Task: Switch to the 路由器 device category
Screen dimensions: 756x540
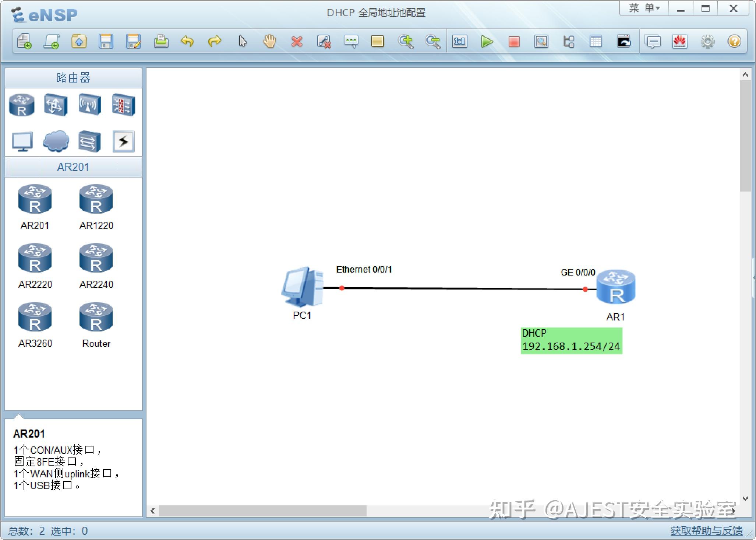Action: [x=73, y=77]
